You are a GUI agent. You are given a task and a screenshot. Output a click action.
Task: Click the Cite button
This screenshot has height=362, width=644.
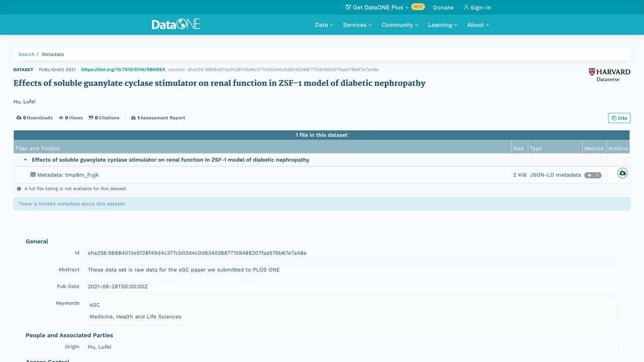click(619, 118)
